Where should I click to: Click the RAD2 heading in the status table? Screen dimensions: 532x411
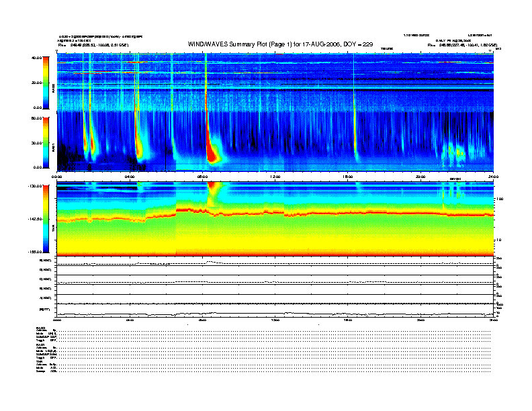tap(41, 328)
